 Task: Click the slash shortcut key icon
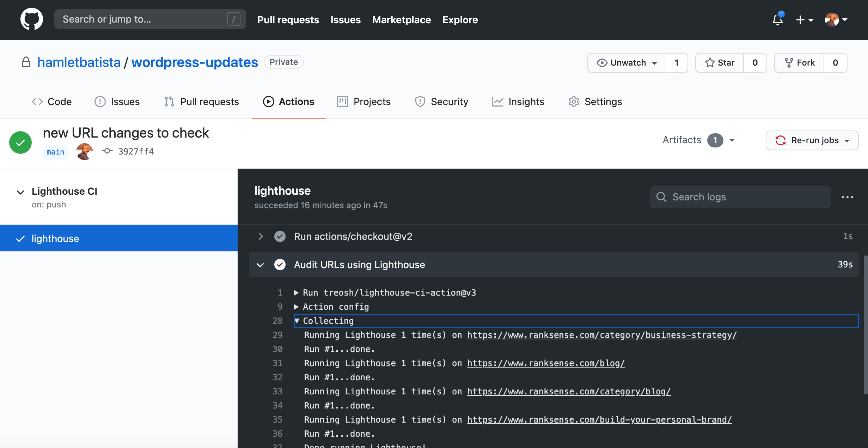pyautogui.click(x=233, y=19)
